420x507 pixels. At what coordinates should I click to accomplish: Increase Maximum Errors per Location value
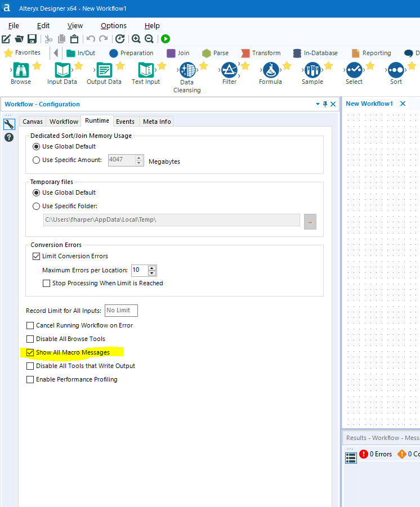click(152, 268)
